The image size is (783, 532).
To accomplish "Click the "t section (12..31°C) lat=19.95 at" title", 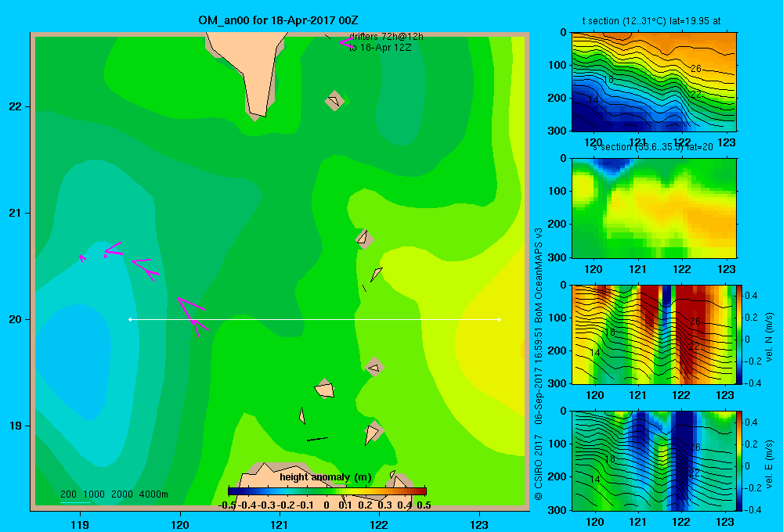I will (651, 21).
